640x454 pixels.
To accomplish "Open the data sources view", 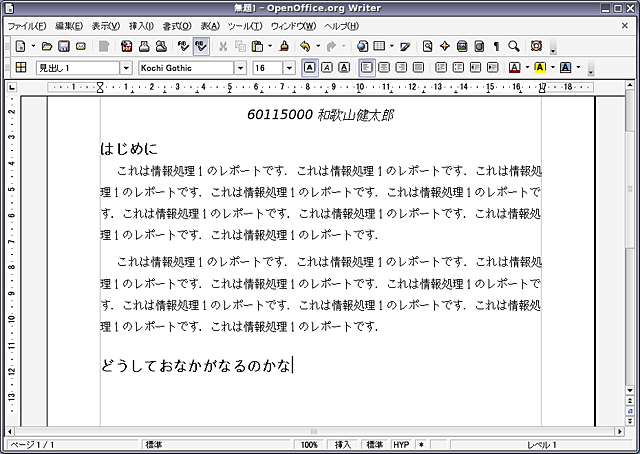I will pyautogui.click(x=479, y=46).
